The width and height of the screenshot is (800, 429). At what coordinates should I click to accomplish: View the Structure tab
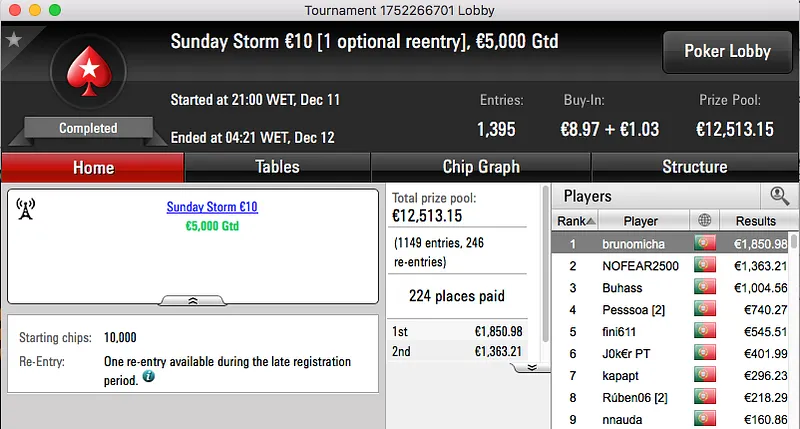pyautogui.click(x=694, y=167)
